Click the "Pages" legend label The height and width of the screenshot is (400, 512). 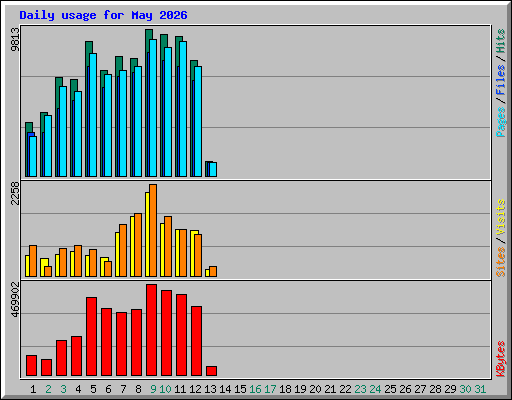click(x=500, y=122)
